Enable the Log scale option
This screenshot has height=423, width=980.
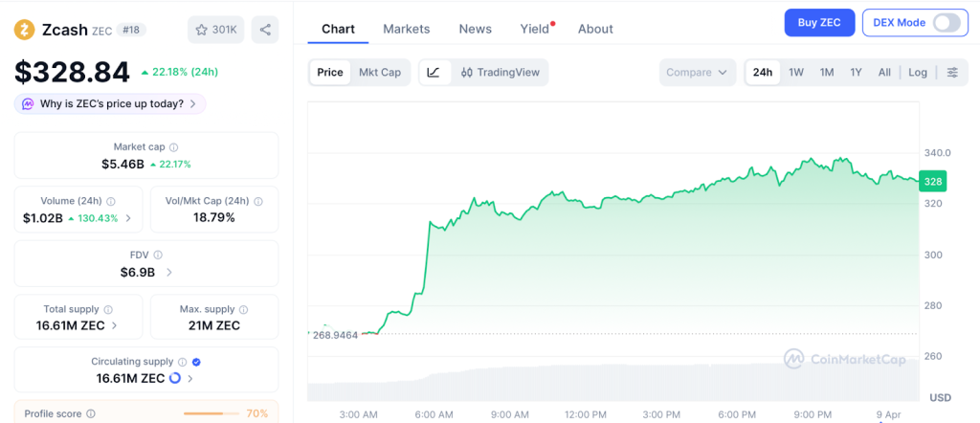(918, 73)
